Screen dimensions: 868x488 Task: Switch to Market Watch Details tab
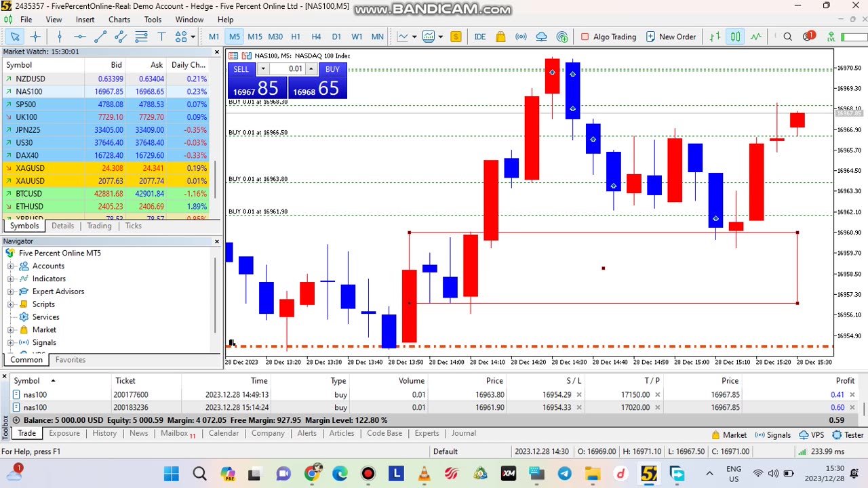click(x=62, y=226)
